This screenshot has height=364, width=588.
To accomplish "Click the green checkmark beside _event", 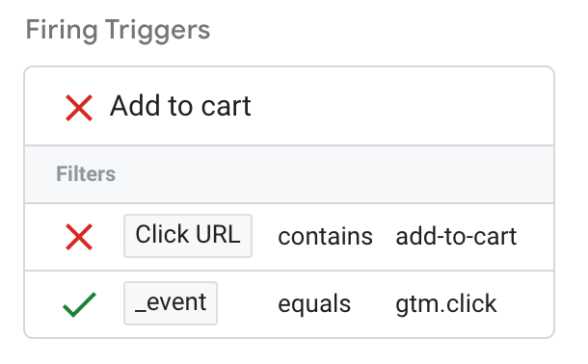I will coord(79,304).
